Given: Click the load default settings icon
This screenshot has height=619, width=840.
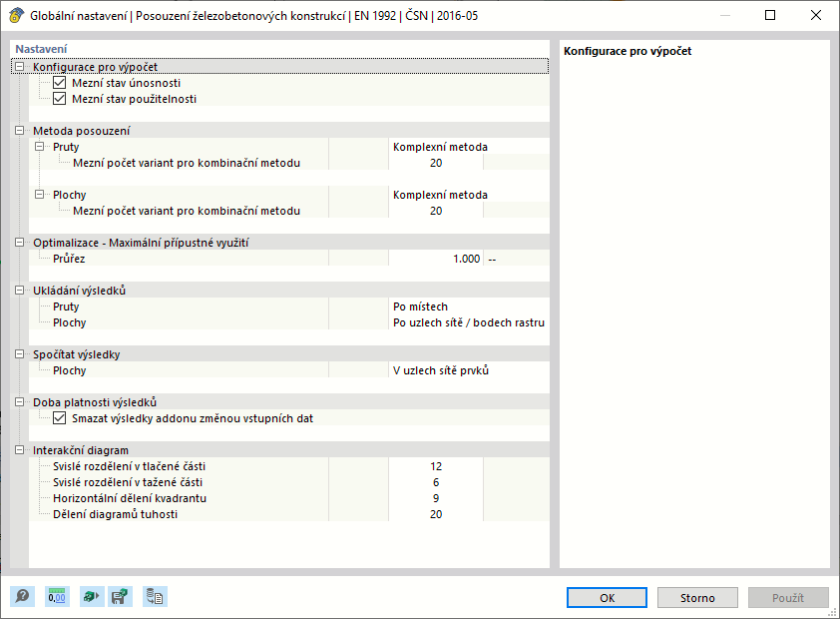Looking at the screenshot, I should point(91,596).
